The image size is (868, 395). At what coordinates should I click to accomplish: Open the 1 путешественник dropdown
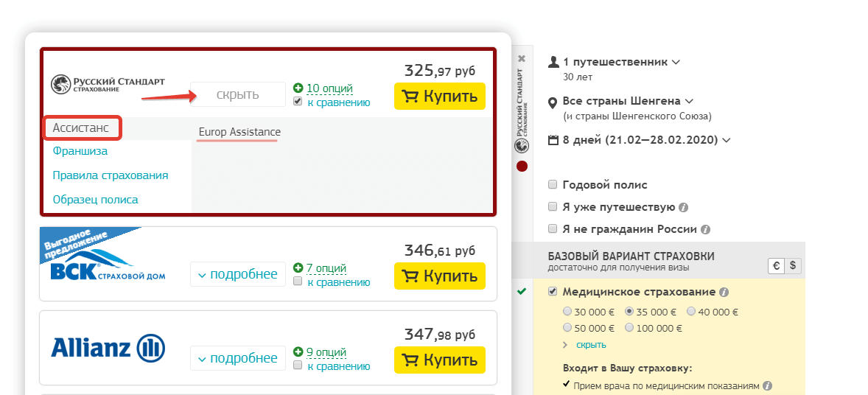[621, 62]
